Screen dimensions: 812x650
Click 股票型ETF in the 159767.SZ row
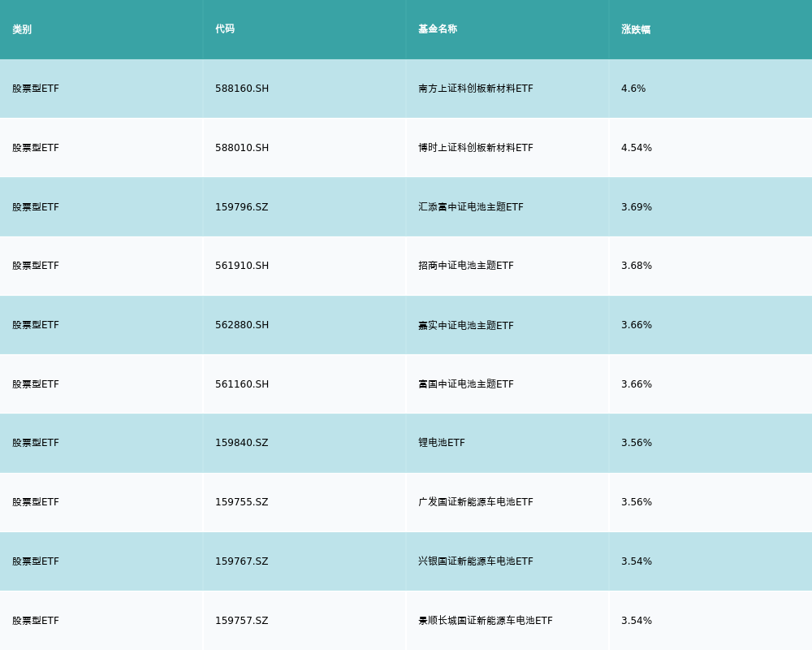(x=36, y=561)
